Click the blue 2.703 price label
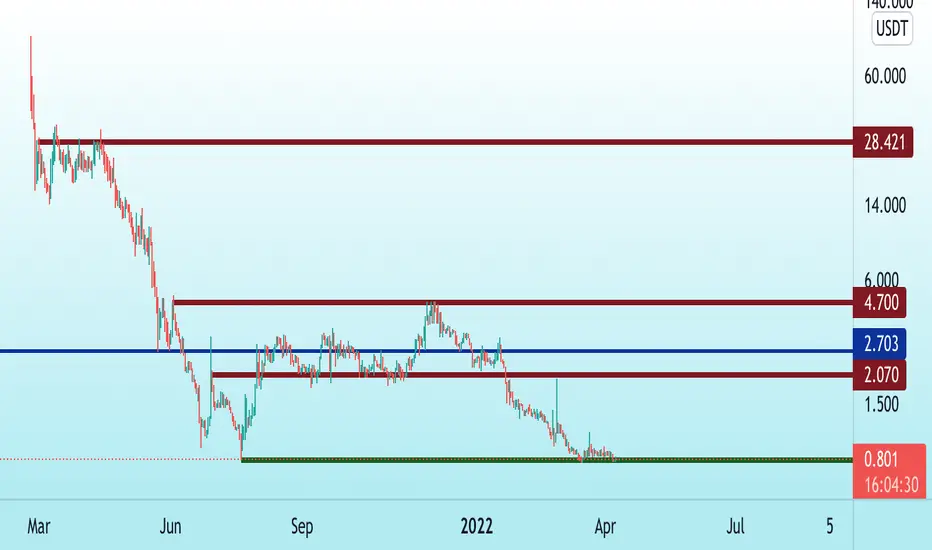932x550 pixels. [x=880, y=344]
